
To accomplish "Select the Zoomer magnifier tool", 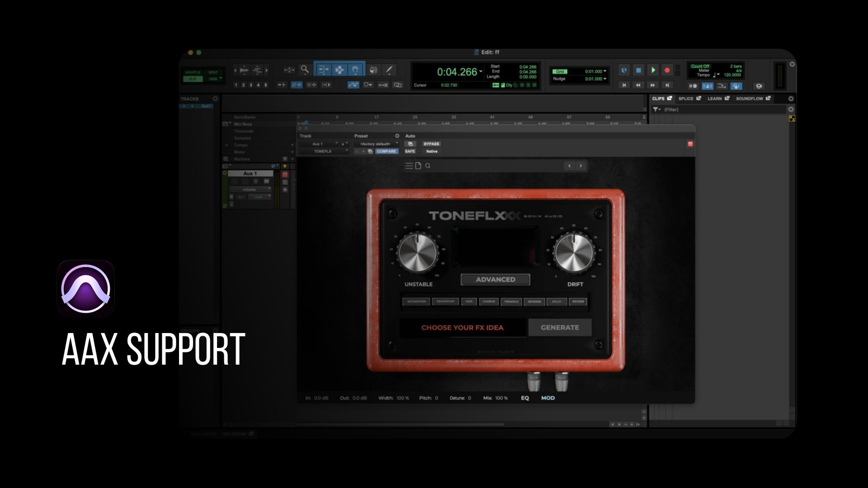I will (x=305, y=70).
